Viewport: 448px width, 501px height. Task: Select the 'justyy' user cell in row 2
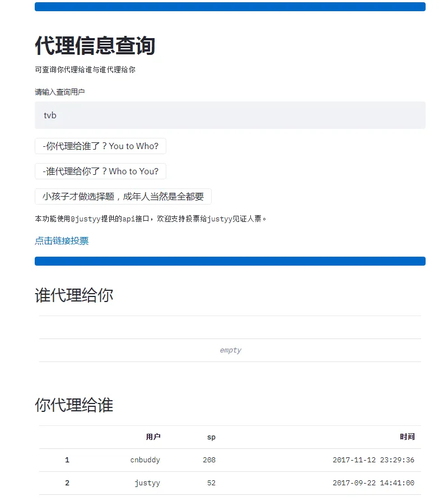pos(147,483)
